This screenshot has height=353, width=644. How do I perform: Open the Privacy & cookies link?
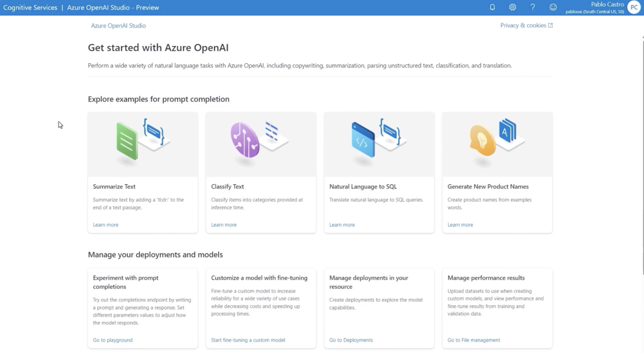524,25
